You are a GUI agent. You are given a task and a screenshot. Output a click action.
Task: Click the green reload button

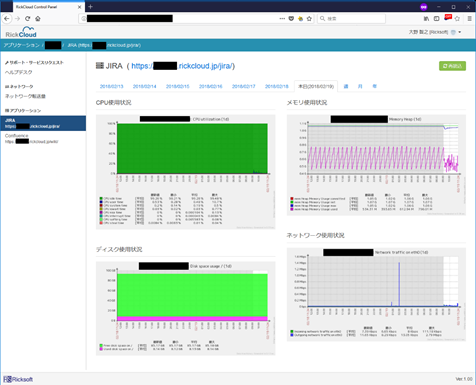[x=452, y=66]
